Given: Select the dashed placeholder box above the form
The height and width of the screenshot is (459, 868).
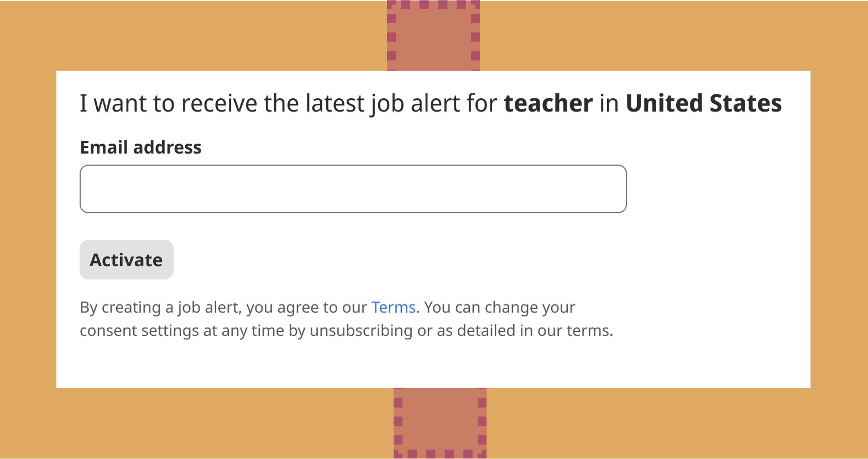Looking at the screenshot, I should (433, 35).
